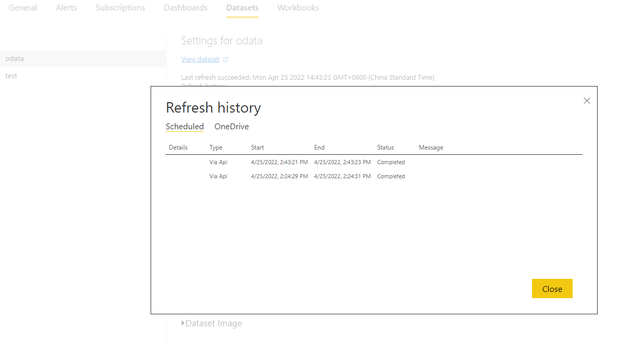644x344 pixels.
Task: Click the End column header
Action: click(x=319, y=148)
